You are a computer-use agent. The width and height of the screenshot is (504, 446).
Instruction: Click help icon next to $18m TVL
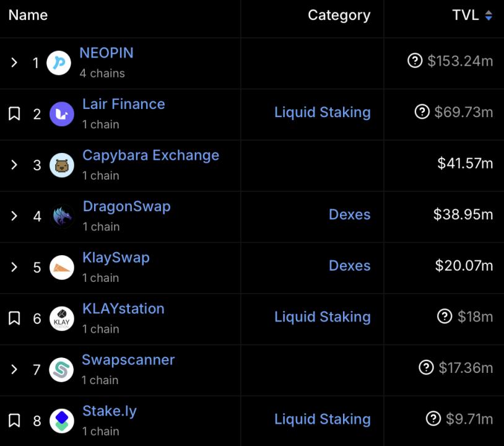click(445, 317)
